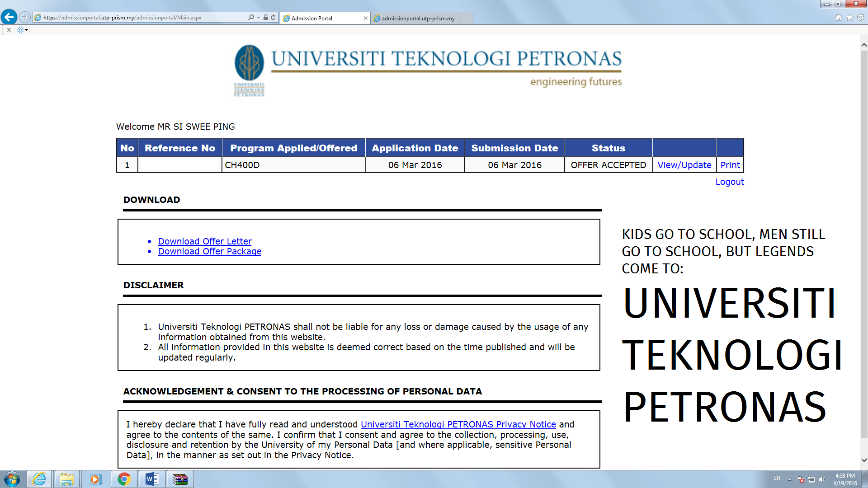Refresh the page with the reload icon
This screenshot has width=868, height=488.
point(273,17)
